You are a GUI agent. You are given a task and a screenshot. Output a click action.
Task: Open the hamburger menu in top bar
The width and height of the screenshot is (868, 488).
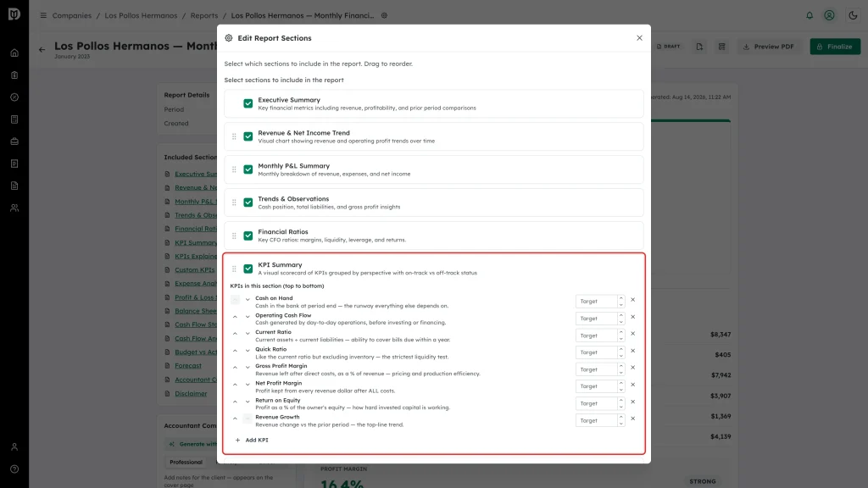[x=43, y=15]
